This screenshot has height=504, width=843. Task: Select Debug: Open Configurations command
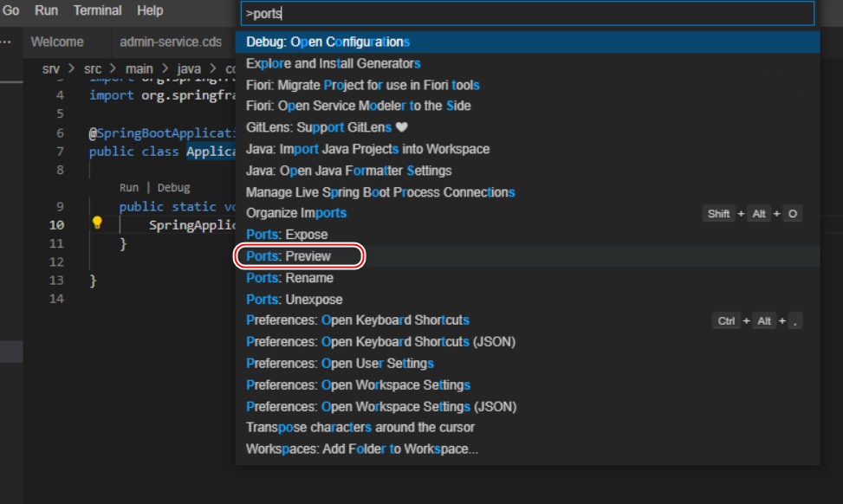coord(528,42)
